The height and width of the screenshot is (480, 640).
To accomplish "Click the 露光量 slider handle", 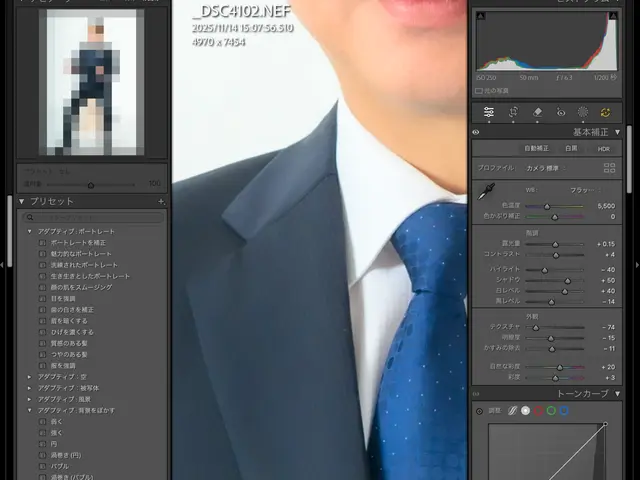I will coord(555,244).
